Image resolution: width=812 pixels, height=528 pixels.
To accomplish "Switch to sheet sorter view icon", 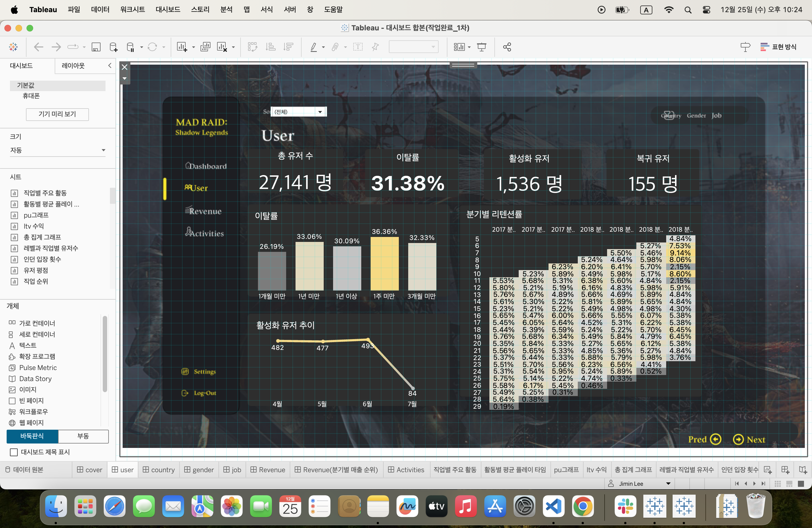I will [778, 484].
